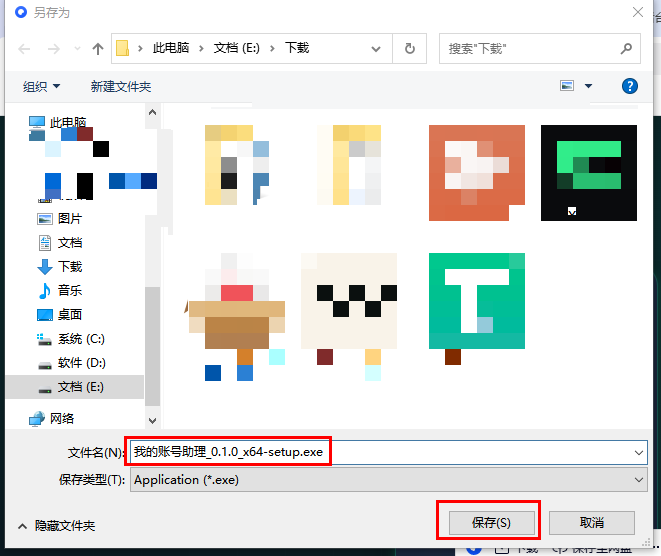Change the view layout icon
This screenshot has height=556, width=661.
567,86
